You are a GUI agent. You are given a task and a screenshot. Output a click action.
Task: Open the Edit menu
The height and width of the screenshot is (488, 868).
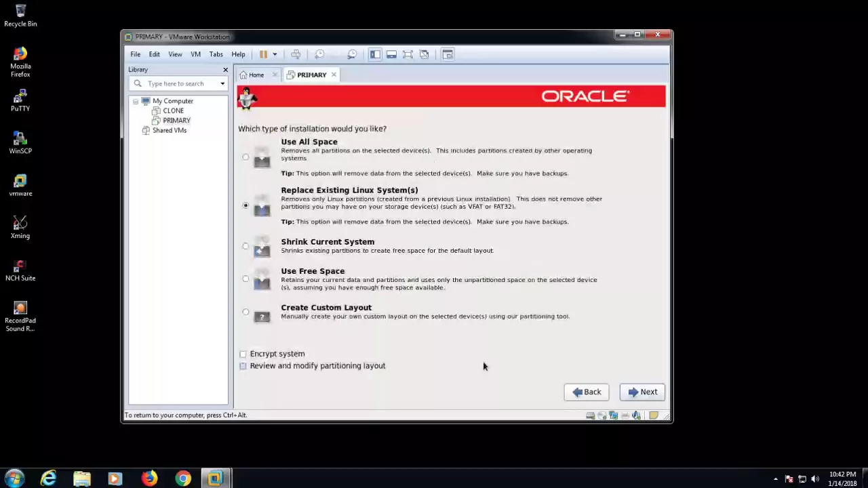click(x=155, y=54)
